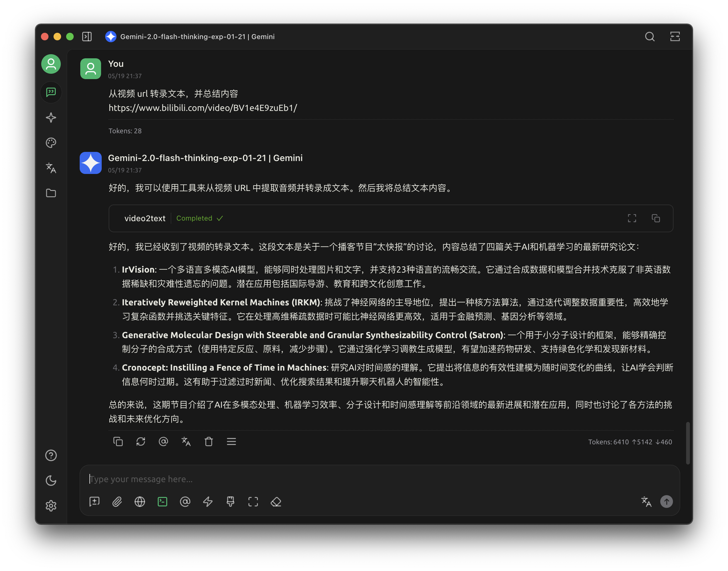Open the assistants chat icon in sidebar
Image resolution: width=728 pixels, height=571 pixels.
pyautogui.click(x=51, y=92)
